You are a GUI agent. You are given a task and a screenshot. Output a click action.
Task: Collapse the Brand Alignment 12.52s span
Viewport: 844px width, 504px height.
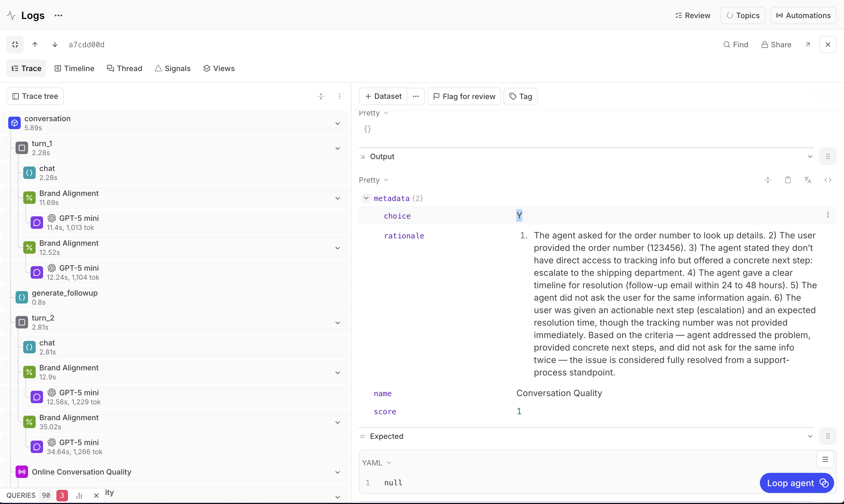(338, 248)
